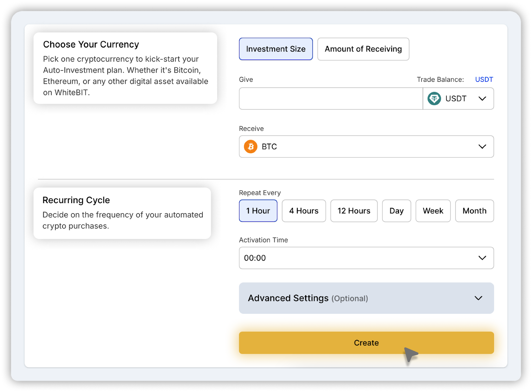Set repeat frequency to Week
This screenshot has width=532, height=392.
click(433, 211)
